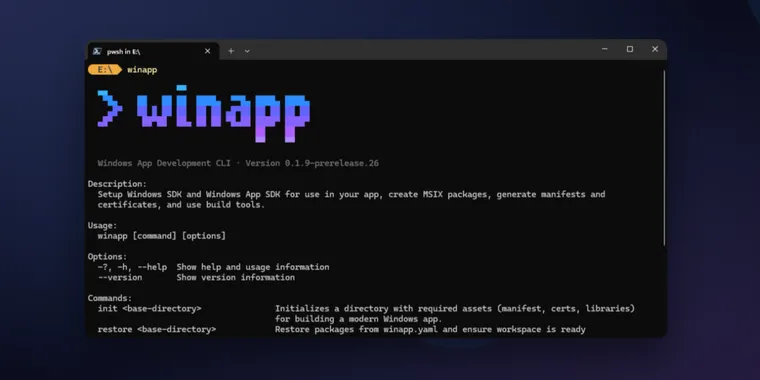760x380 pixels.
Task: Click 'certificates, and use build tools.' line
Action: 181,205
